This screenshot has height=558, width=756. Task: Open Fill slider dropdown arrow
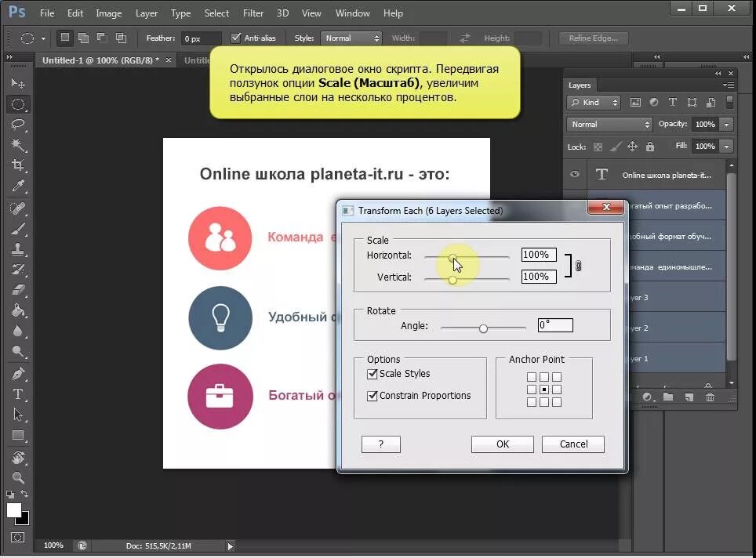(x=726, y=146)
